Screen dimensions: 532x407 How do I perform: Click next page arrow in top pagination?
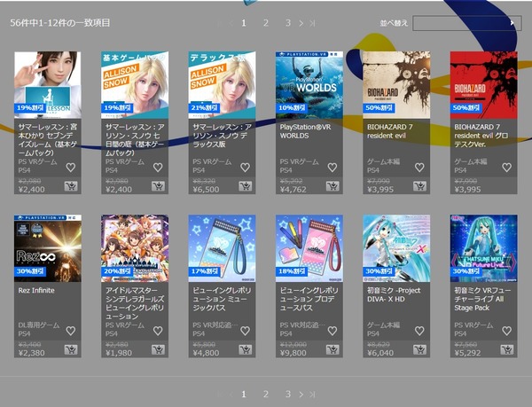tap(301, 23)
